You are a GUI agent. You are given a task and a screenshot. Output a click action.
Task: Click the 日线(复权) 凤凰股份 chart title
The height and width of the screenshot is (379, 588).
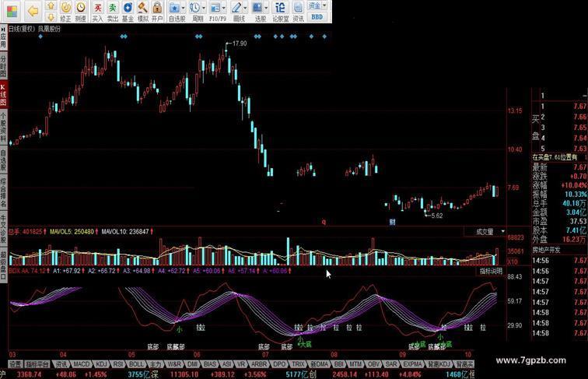coord(34,29)
